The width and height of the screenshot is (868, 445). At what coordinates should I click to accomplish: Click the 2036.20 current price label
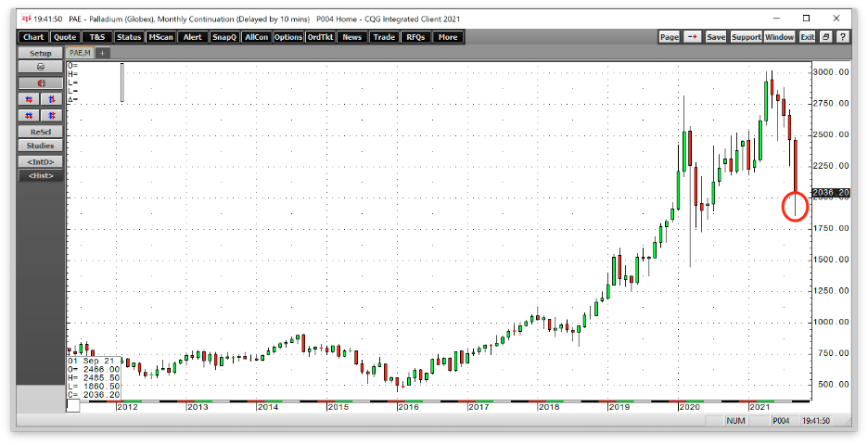(831, 193)
